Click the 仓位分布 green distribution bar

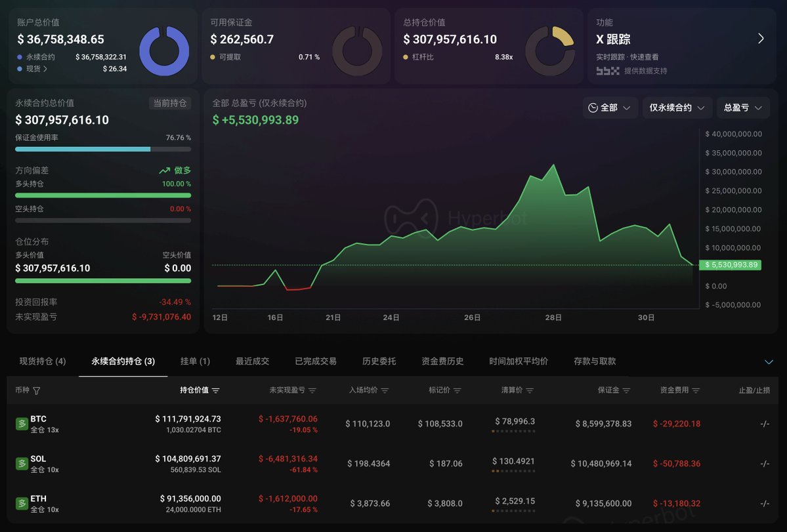click(x=103, y=281)
